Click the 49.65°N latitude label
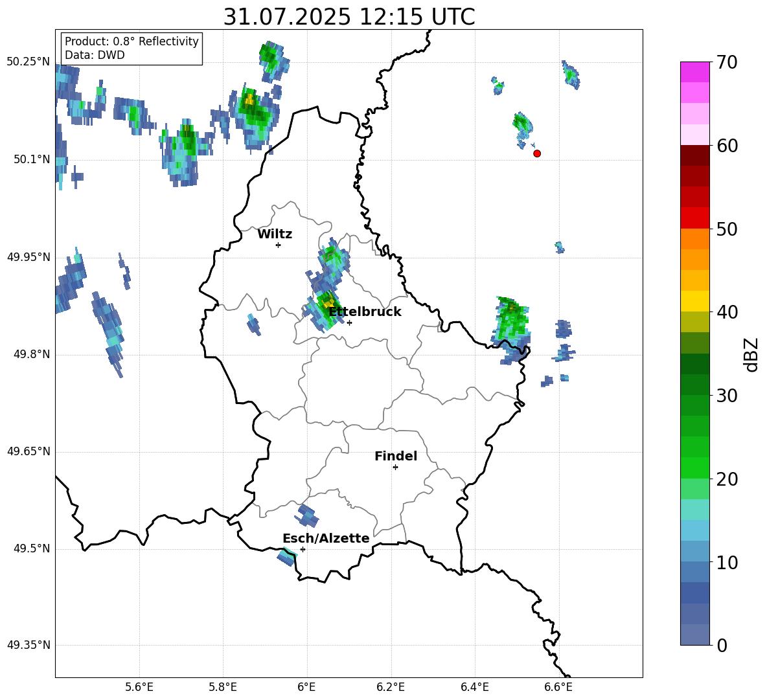Screen dimensions: 767x700 (28, 451)
